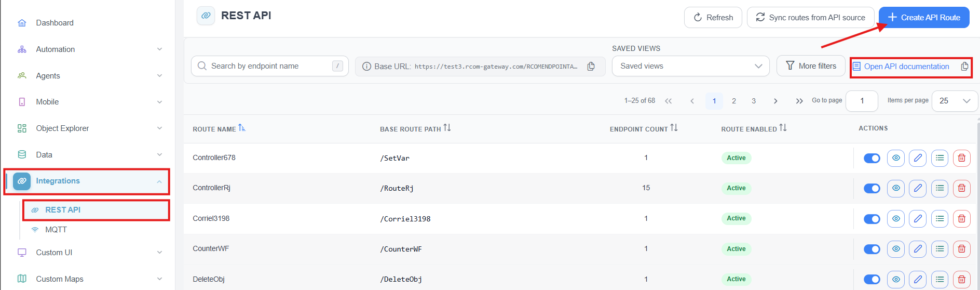The image size is (980, 290).
Task: Go to page 3 of routes
Action: (754, 101)
